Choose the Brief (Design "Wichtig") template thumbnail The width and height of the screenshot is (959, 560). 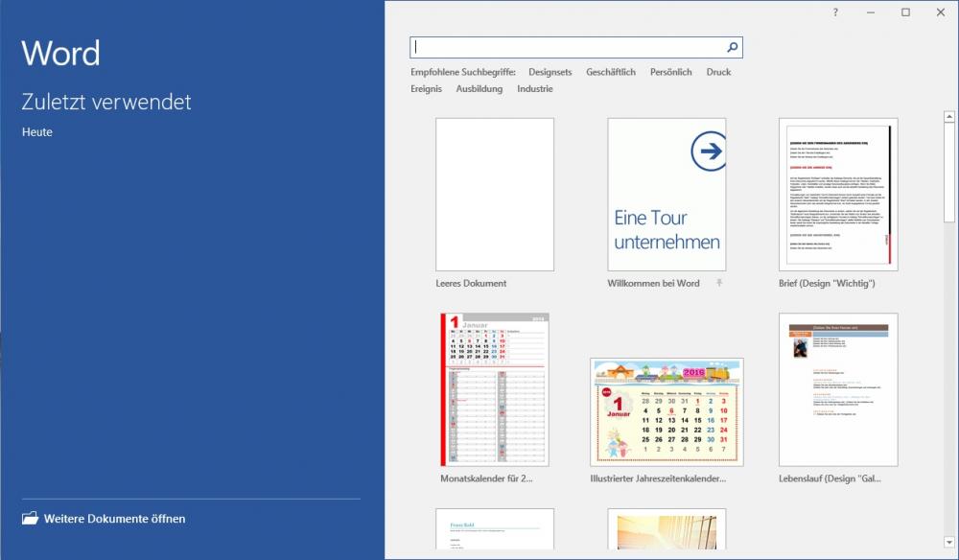point(838,195)
